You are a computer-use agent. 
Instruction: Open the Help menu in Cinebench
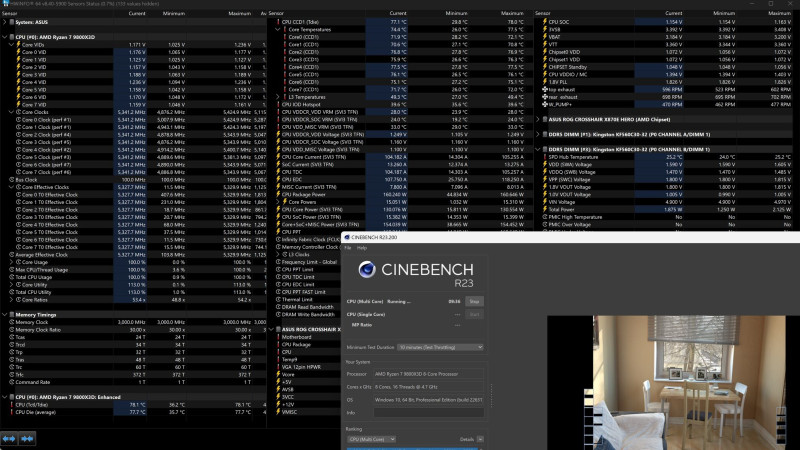tap(362, 248)
